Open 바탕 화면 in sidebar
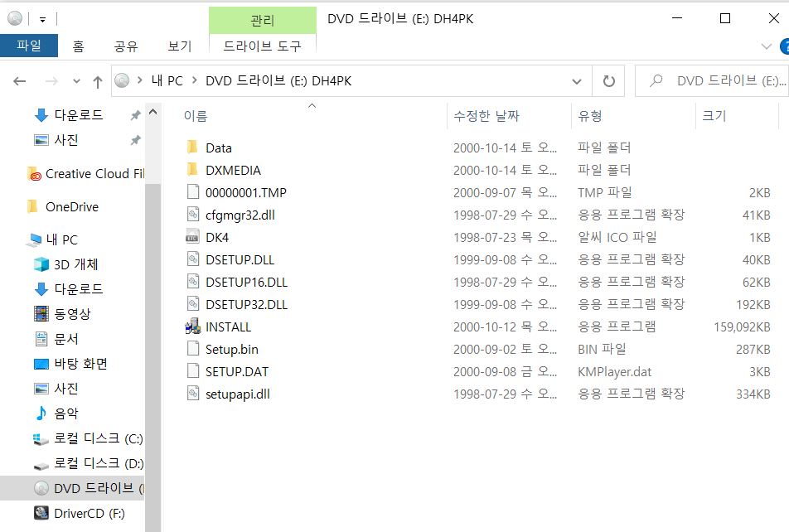789x532 pixels. pyautogui.click(x=70, y=364)
